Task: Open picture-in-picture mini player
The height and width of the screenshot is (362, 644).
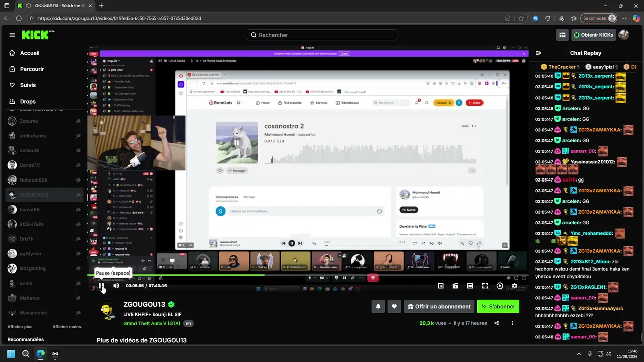Action: point(441,286)
